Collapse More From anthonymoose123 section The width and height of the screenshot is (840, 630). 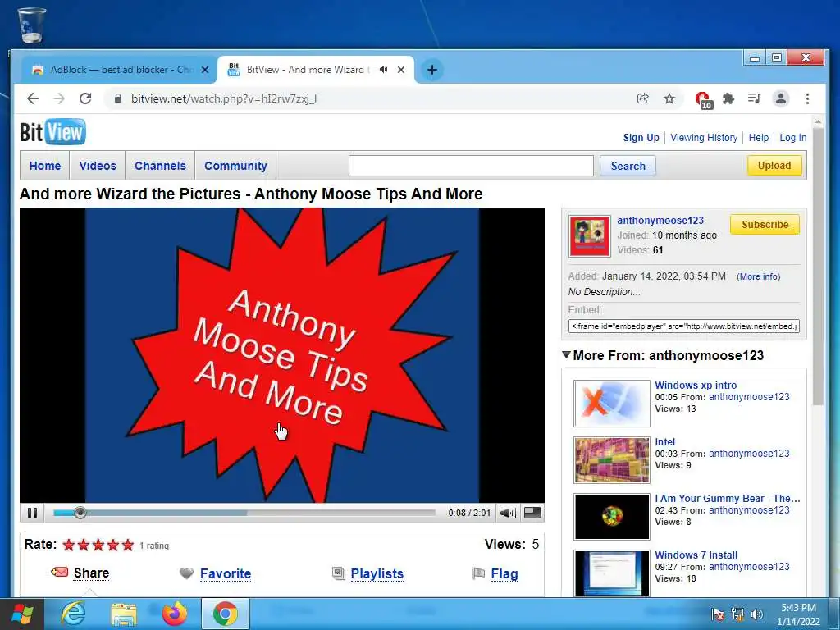click(566, 354)
